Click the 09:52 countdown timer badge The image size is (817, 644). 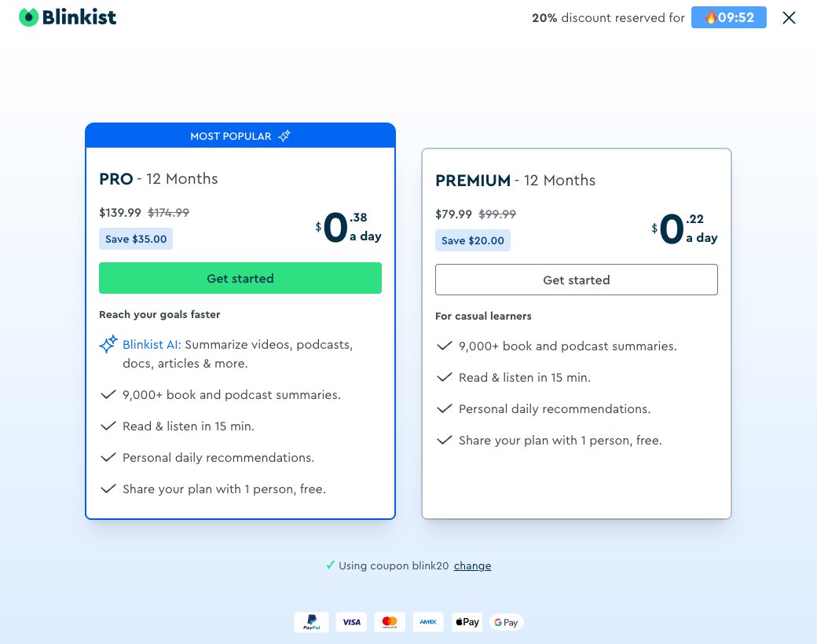(x=728, y=17)
